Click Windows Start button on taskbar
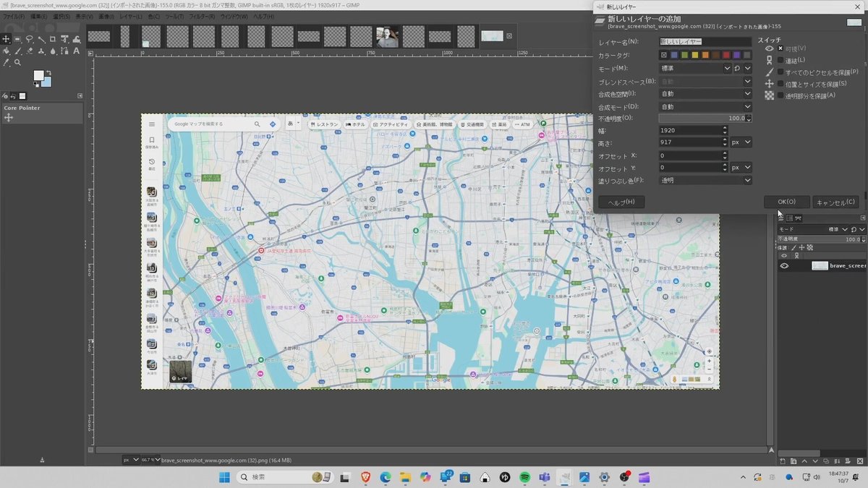The width and height of the screenshot is (868, 488). pos(224,477)
